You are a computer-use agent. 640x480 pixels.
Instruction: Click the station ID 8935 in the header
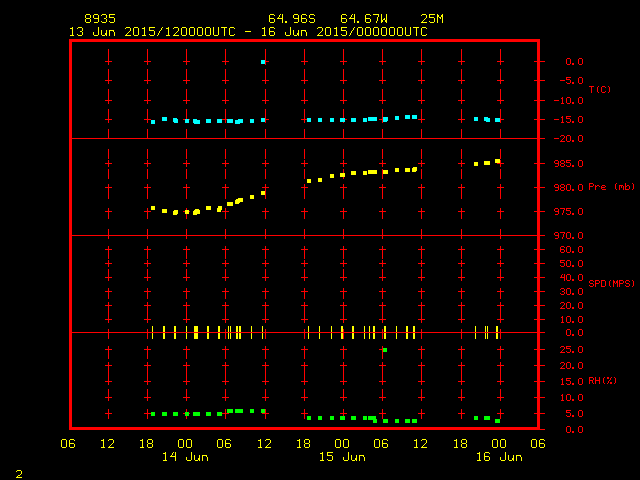pyautogui.click(x=100, y=19)
